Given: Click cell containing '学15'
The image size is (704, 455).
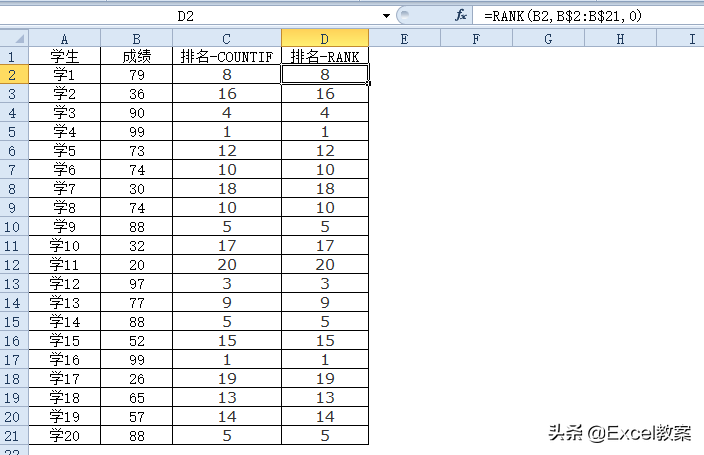Looking at the screenshot, I should tap(65, 340).
